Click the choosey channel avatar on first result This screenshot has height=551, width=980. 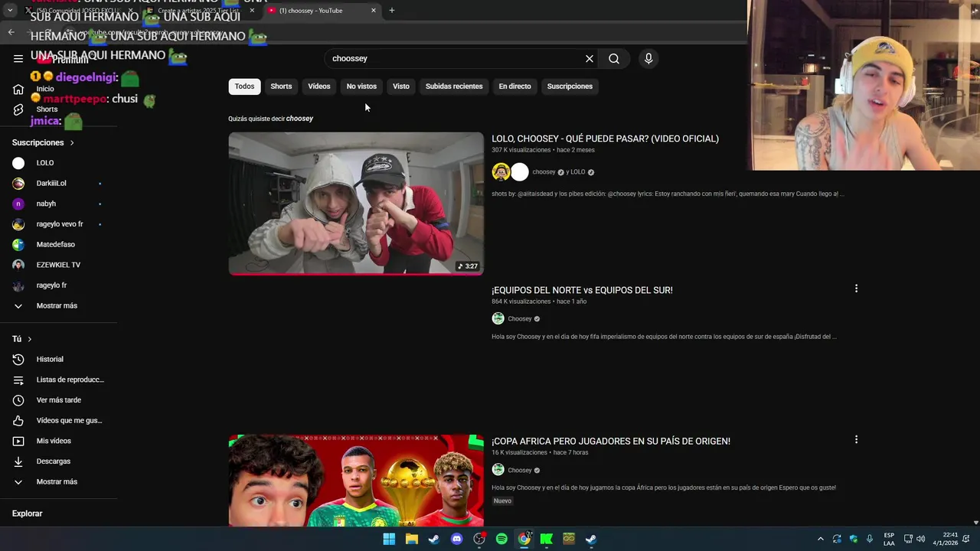501,171
